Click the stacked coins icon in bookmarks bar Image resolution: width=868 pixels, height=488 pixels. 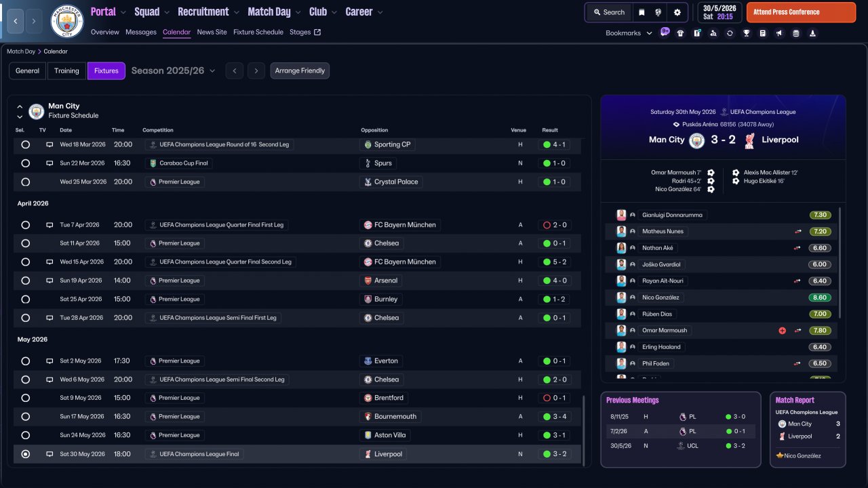(795, 33)
